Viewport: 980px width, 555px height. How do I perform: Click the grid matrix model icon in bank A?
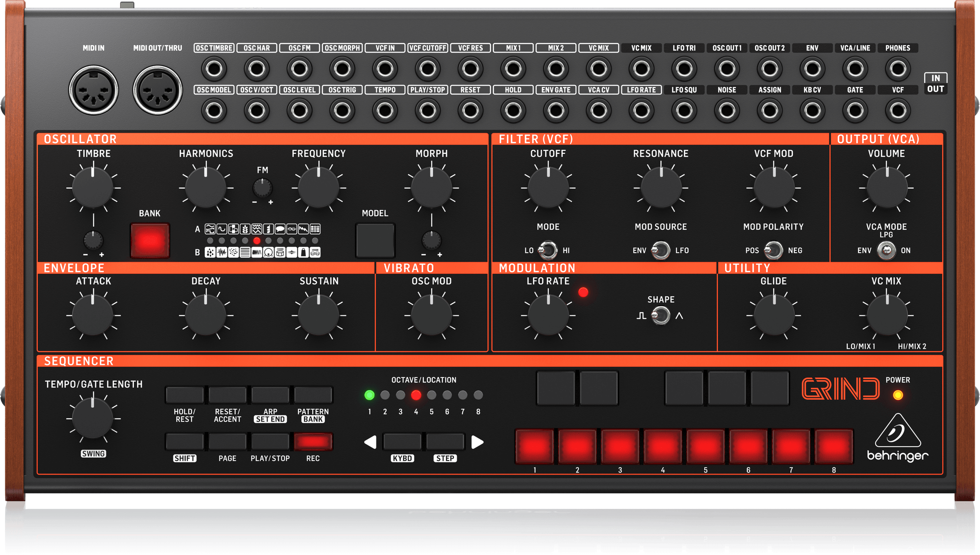point(315,229)
